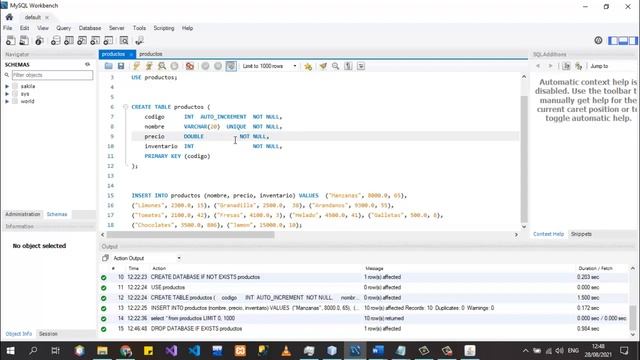This screenshot has width=640, height=360.
Task: Save statement as snippet star icon
Action: pyautogui.click(x=308, y=66)
